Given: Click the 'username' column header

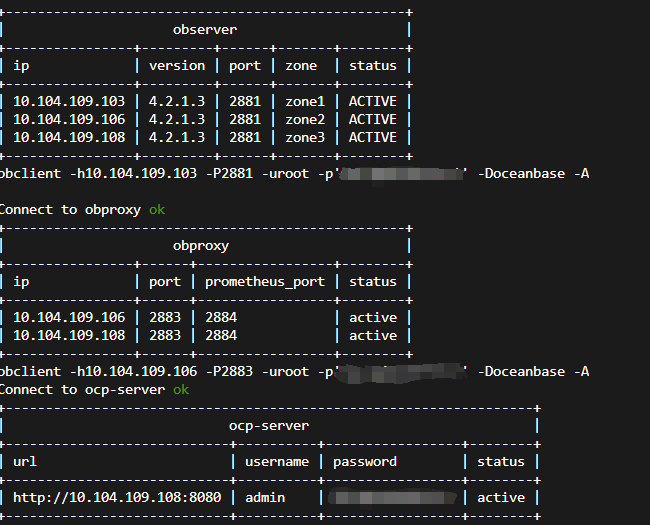Looking at the screenshot, I should pyautogui.click(x=277, y=462).
